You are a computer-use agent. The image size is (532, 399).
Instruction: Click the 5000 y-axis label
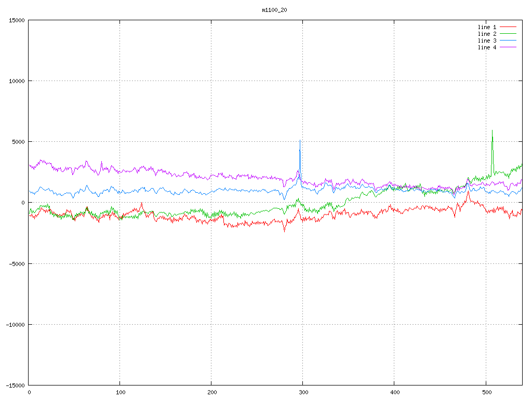(19, 142)
